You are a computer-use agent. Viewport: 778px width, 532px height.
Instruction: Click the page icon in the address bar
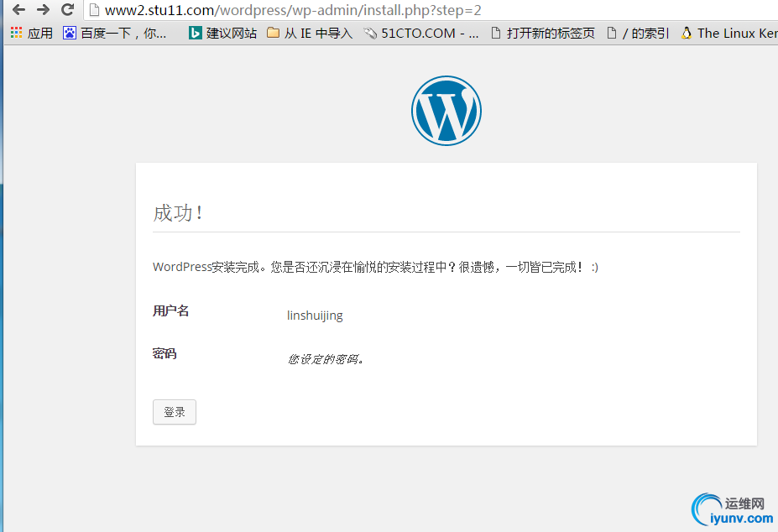tap(94, 10)
